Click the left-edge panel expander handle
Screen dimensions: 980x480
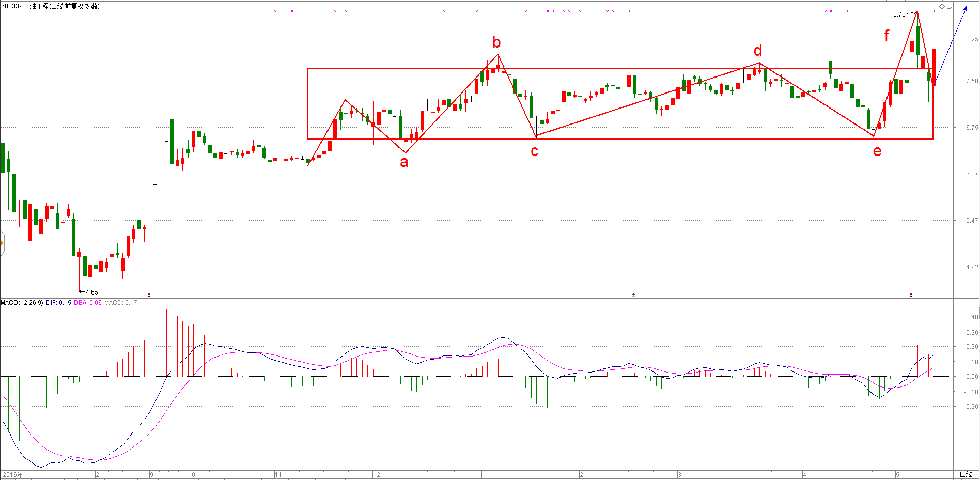tap(2, 243)
